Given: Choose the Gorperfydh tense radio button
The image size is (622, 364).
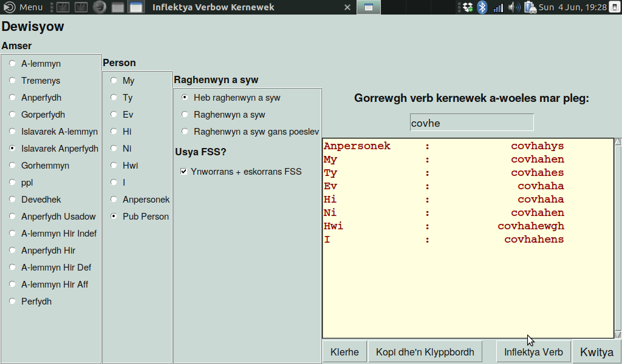Looking at the screenshot, I should click(x=12, y=115).
